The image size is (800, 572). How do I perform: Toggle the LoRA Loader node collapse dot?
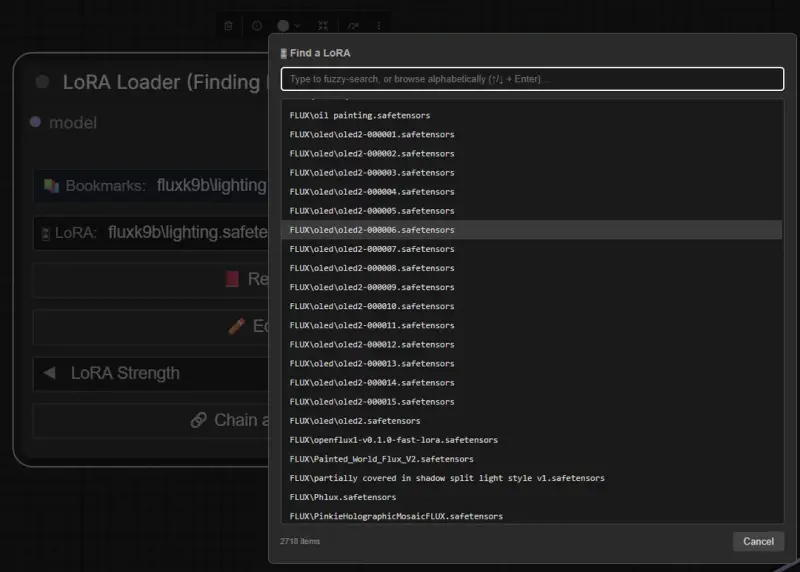click(x=42, y=82)
